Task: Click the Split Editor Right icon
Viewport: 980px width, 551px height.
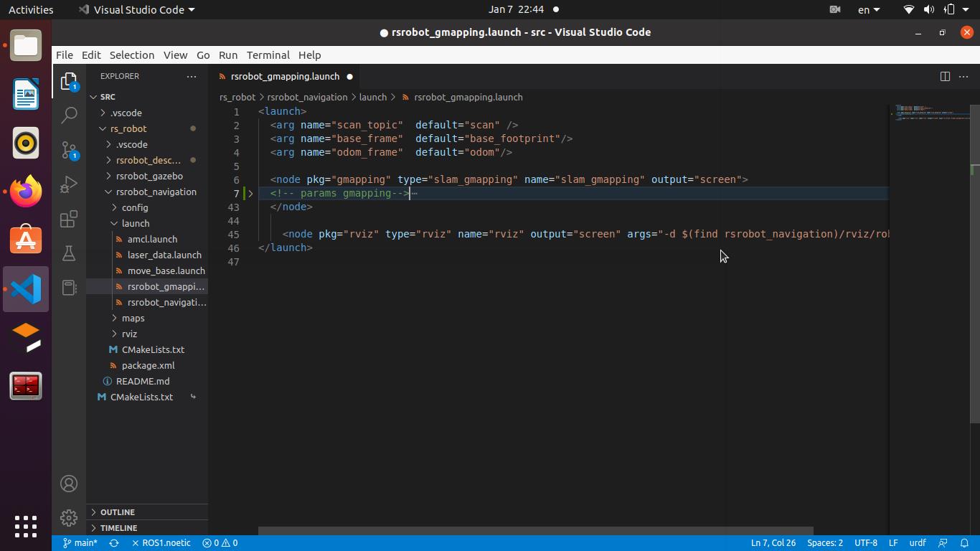Action: pyautogui.click(x=945, y=76)
